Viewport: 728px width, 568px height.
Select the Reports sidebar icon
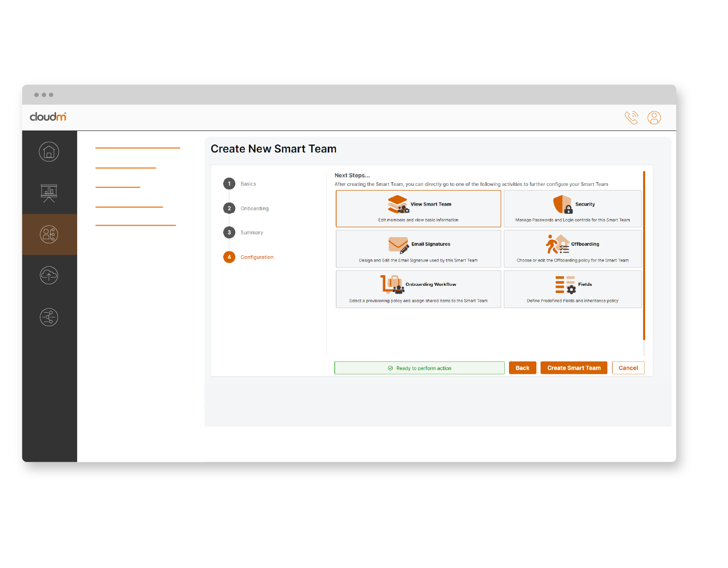[x=49, y=193]
